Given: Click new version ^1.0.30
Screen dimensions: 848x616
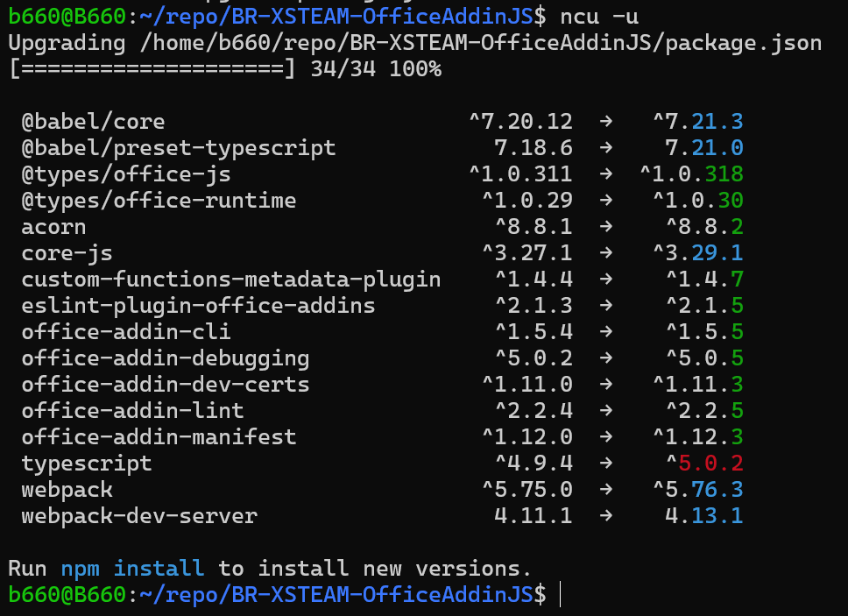Looking at the screenshot, I should tap(698, 201).
